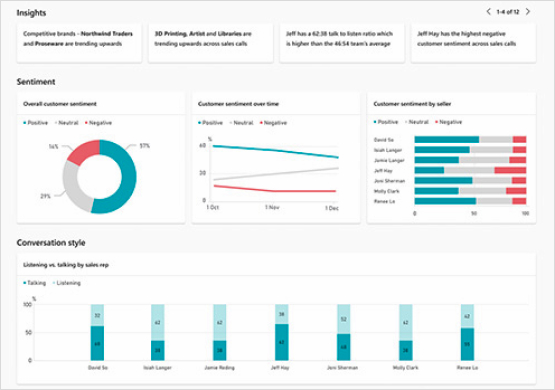The width and height of the screenshot is (555, 390).
Task: Click Jeff Hay's red negative bar segment
Action: coord(510,170)
